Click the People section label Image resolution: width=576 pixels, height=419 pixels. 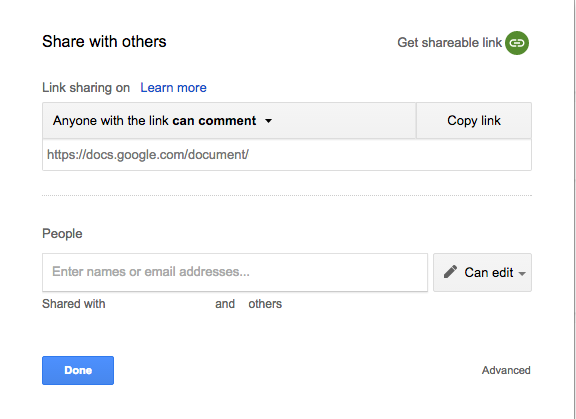[x=62, y=234]
